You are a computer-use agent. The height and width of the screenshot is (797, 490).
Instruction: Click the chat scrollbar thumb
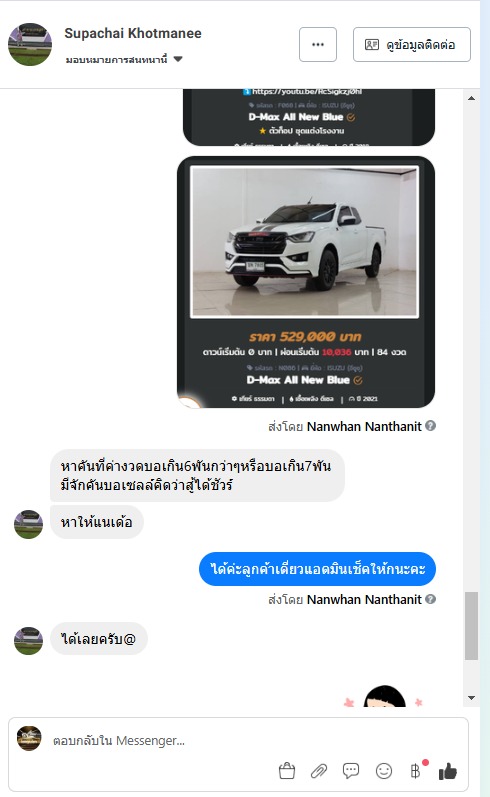pos(471,625)
